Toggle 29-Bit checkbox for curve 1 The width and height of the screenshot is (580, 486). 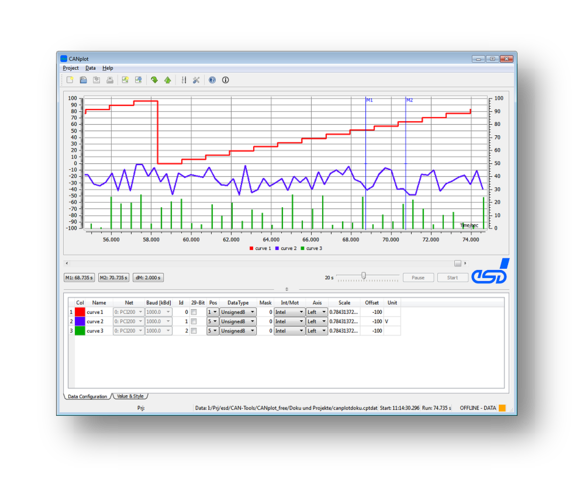[x=194, y=312]
